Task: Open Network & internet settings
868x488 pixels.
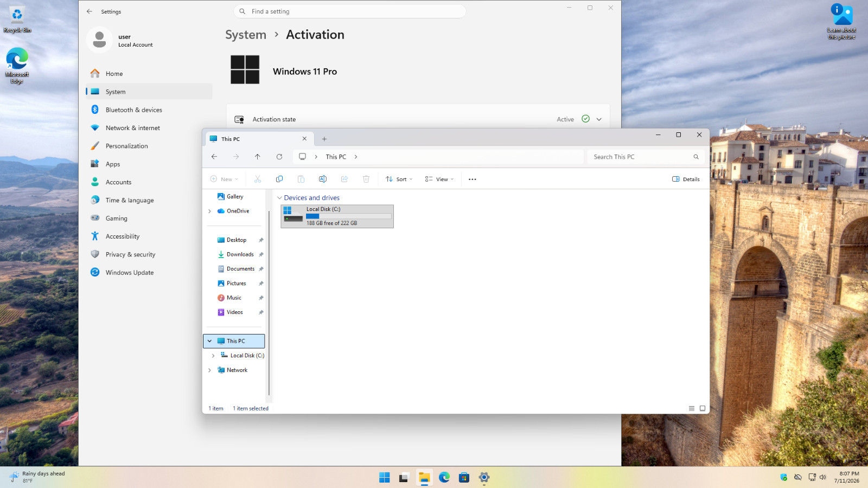Action: click(x=149, y=128)
